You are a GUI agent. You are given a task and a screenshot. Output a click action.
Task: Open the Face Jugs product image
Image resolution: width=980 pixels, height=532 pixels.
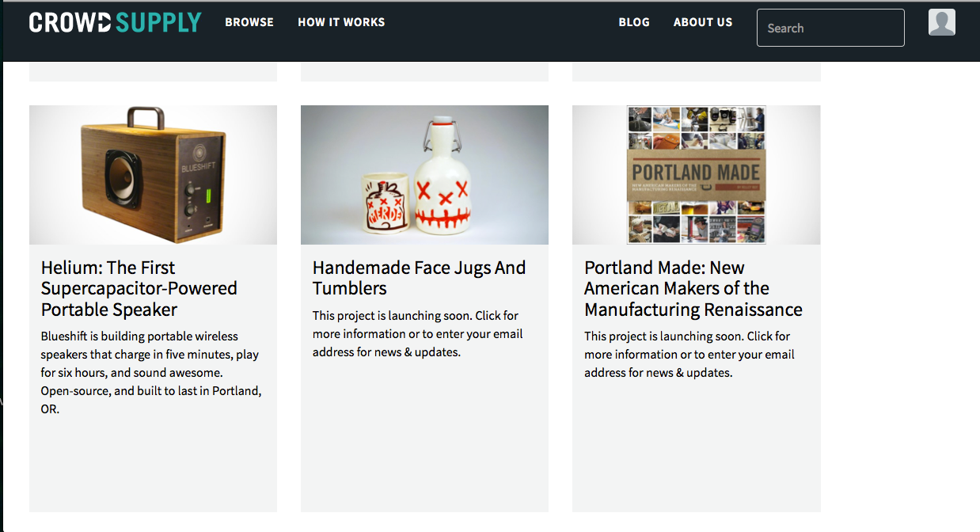424,175
